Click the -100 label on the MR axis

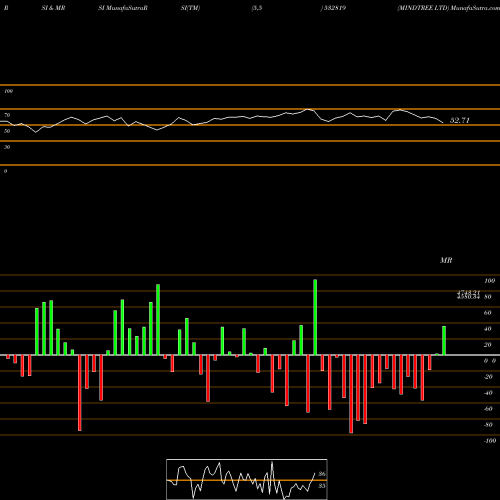(x=490, y=441)
